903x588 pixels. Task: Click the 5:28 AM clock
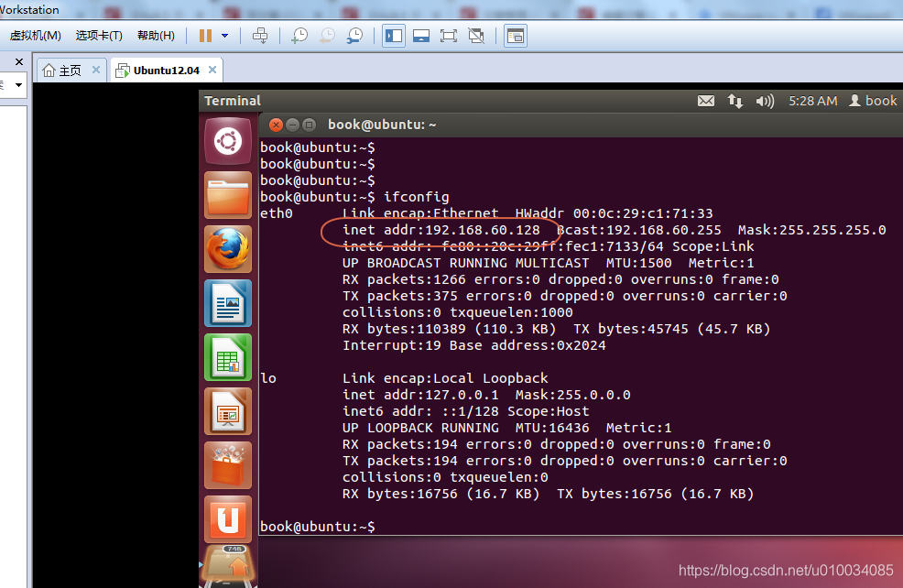(812, 101)
